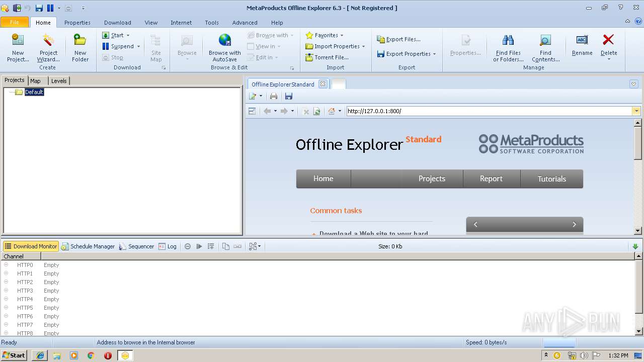Switch to the Properties ribbon tab
Screen dimensions: 644x362
tap(77, 23)
